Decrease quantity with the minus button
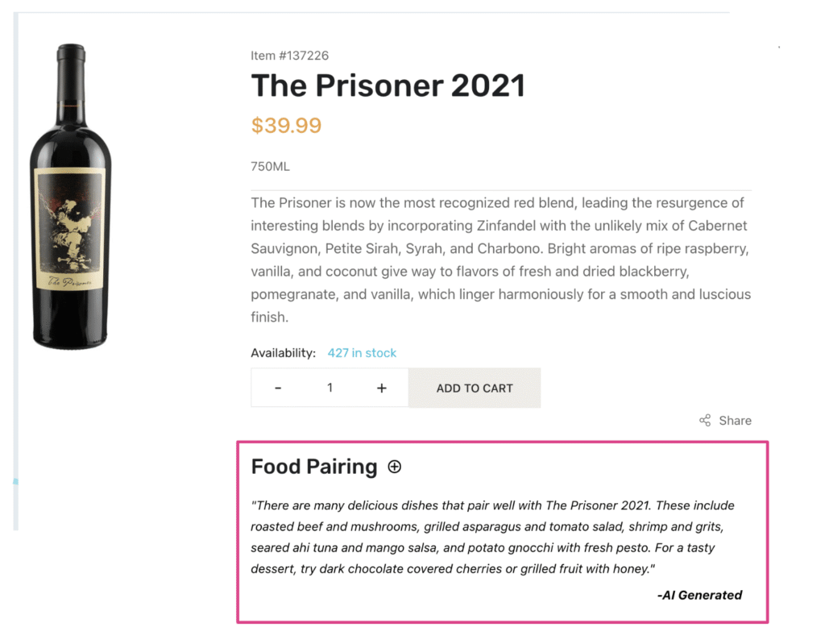825x644 pixels. click(x=278, y=388)
